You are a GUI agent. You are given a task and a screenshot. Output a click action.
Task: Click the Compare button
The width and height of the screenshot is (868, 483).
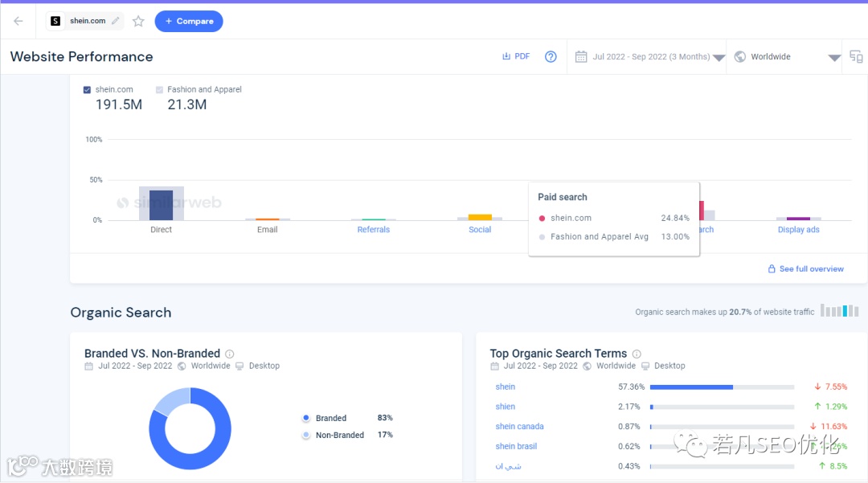(x=189, y=21)
